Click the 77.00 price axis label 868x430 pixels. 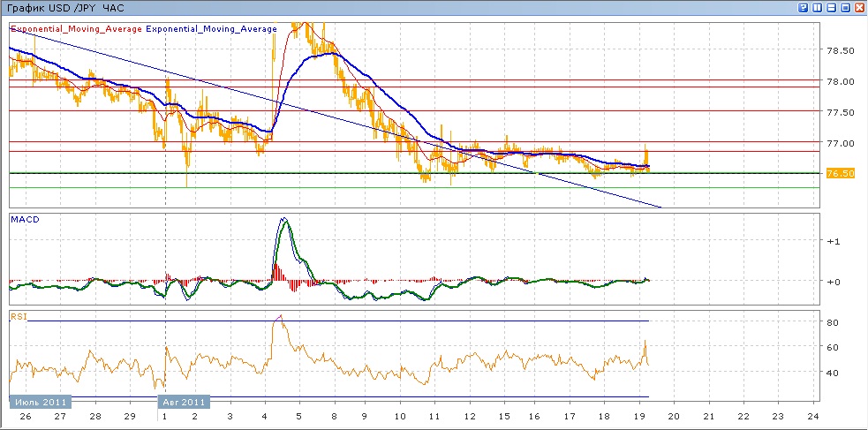839,143
